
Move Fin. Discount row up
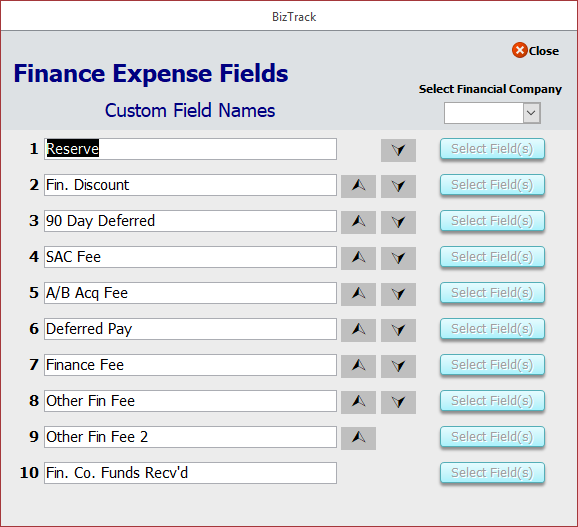(358, 186)
